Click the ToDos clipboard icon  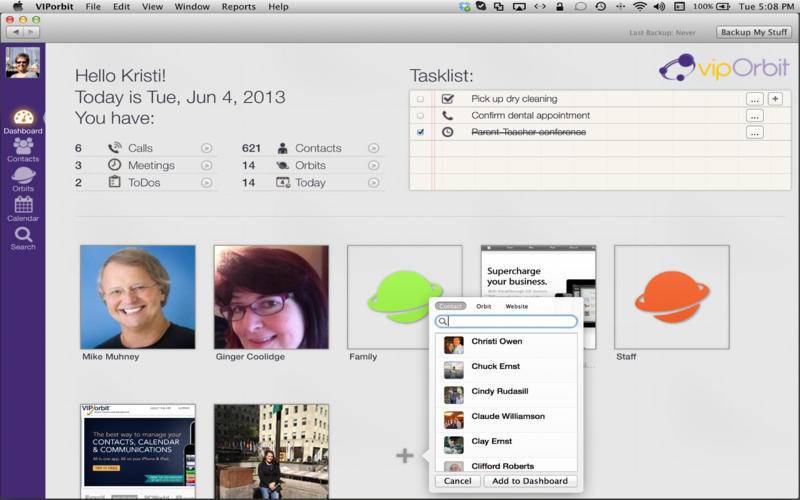coord(115,182)
